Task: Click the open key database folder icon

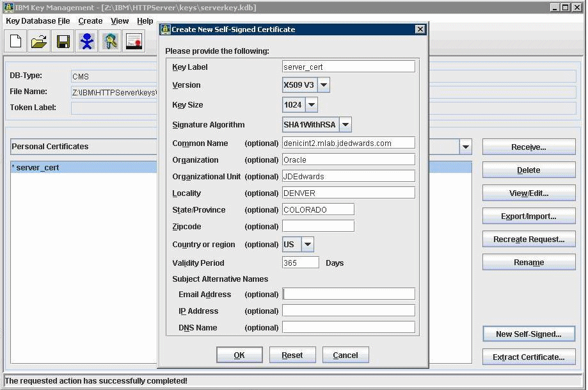Action: pos(39,42)
